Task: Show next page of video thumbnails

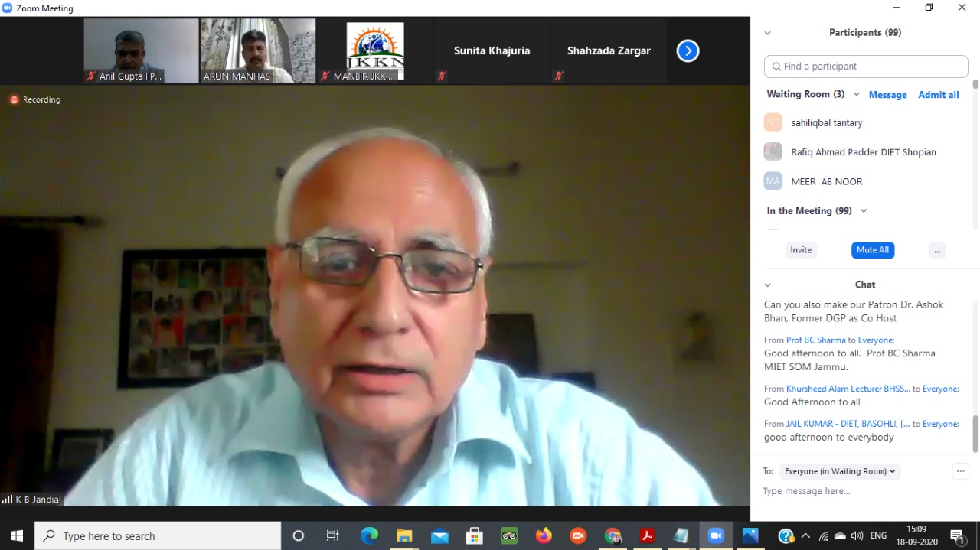Action: (x=688, y=51)
